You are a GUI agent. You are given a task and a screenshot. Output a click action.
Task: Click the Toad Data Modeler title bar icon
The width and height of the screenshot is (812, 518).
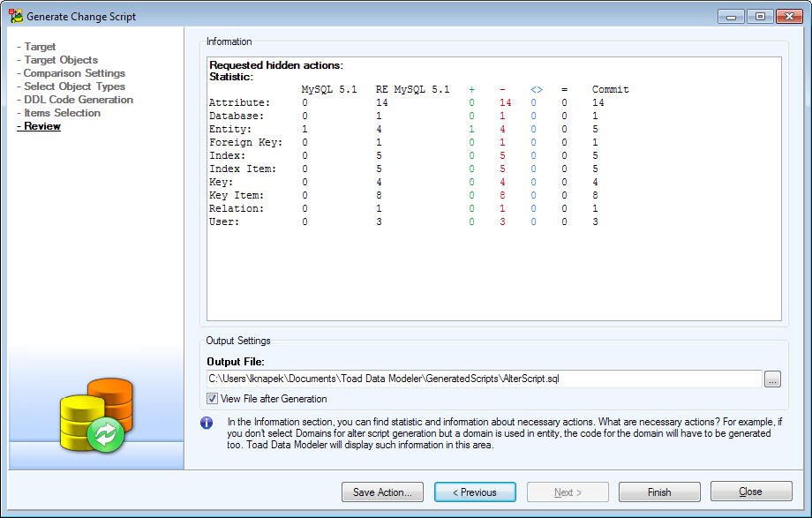pyautogui.click(x=16, y=16)
